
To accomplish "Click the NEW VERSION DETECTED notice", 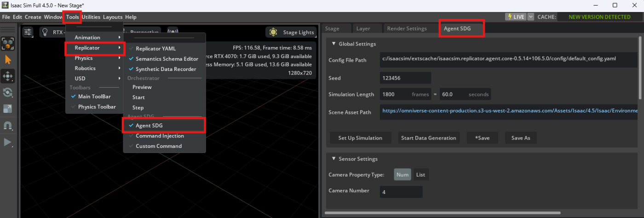I will [599, 17].
